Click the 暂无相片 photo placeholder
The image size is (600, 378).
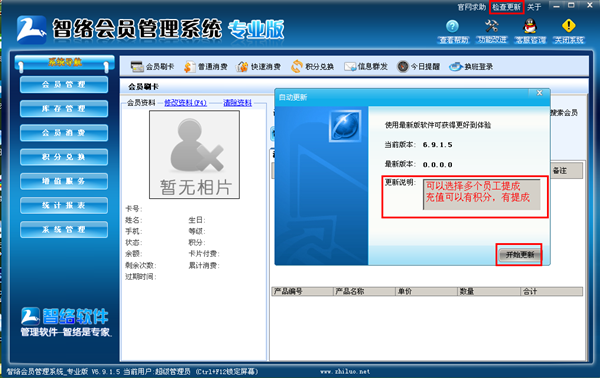tap(194, 155)
